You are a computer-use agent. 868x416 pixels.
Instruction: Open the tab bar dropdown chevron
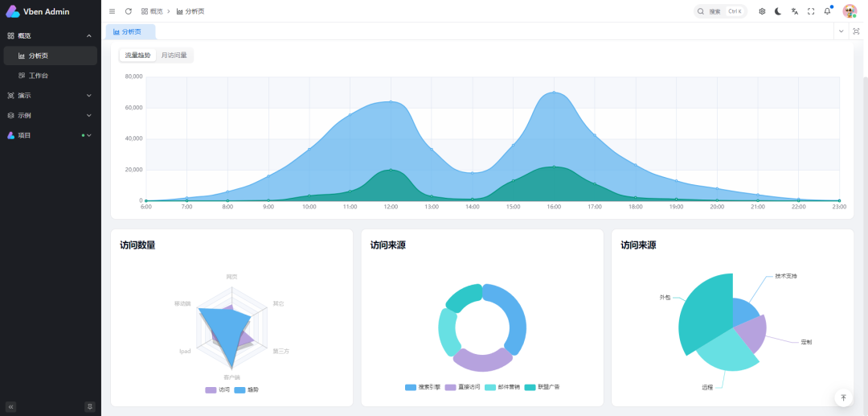point(841,31)
